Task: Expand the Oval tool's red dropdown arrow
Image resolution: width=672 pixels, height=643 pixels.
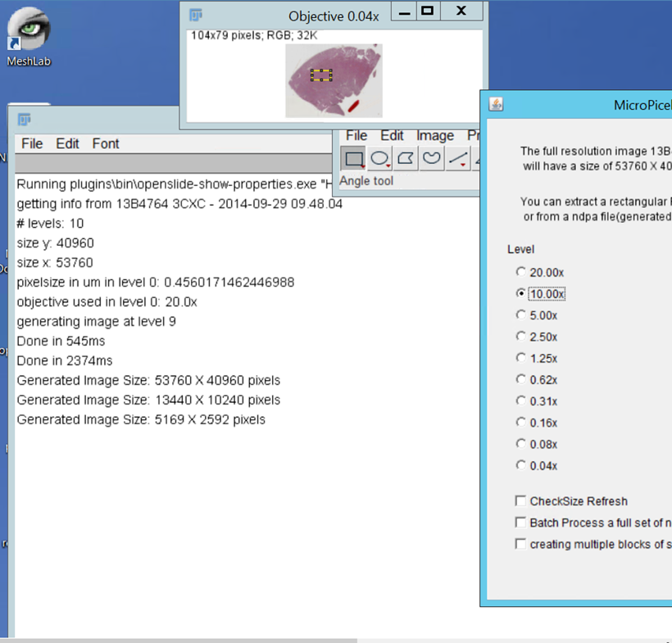Action: click(x=388, y=166)
